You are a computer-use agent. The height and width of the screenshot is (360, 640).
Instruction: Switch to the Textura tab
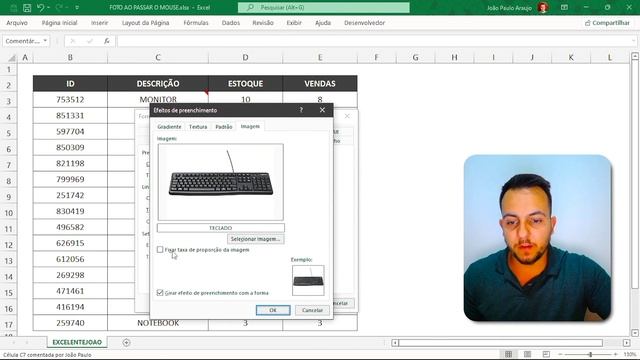(198, 127)
